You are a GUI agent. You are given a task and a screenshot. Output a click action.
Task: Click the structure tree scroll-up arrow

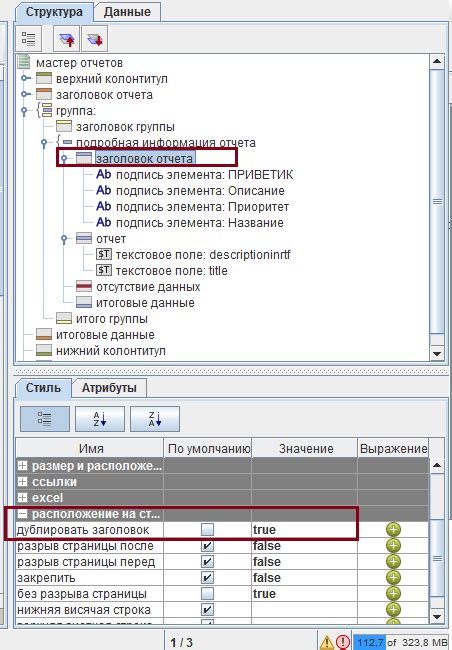pos(437,62)
